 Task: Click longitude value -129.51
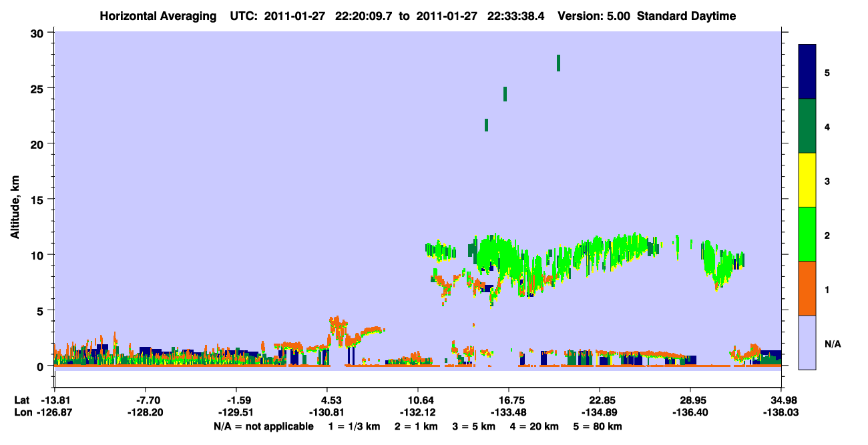[236, 413]
